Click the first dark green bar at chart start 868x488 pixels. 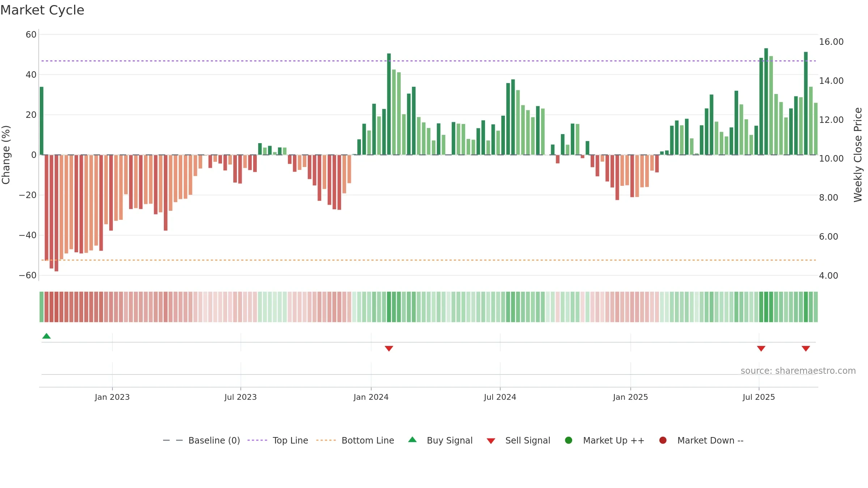click(42, 121)
